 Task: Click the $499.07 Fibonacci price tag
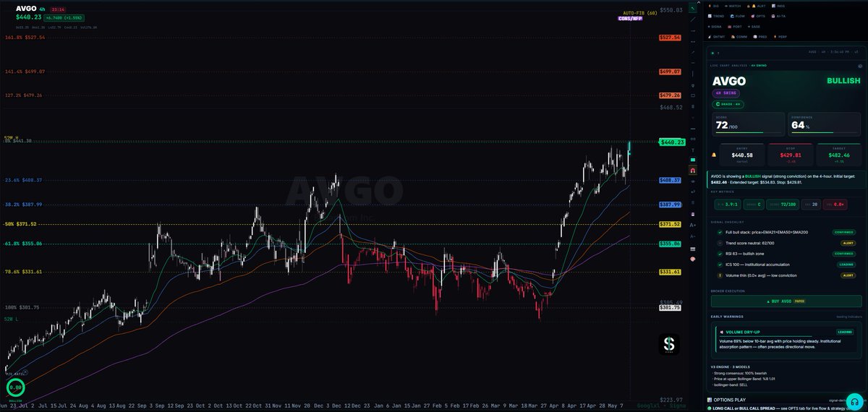pyautogui.click(x=671, y=72)
